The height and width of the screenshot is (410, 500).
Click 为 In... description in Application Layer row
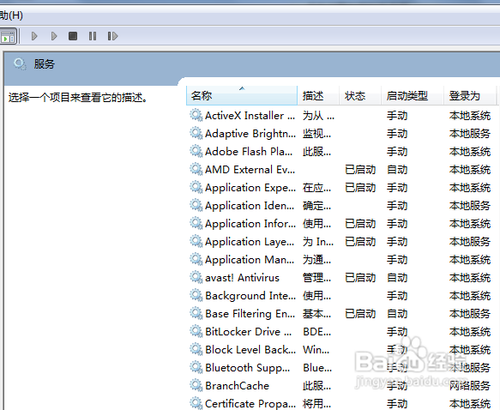318,242
